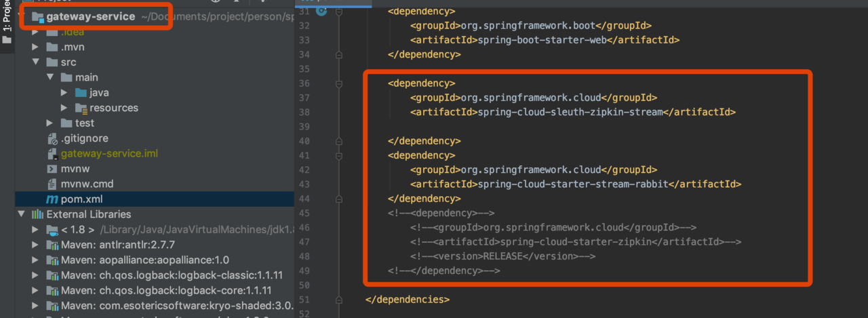Expand Maven: kryo-shaded library node
Viewport: 868px width, 318px height.
pyautogui.click(x=35, y=305)
